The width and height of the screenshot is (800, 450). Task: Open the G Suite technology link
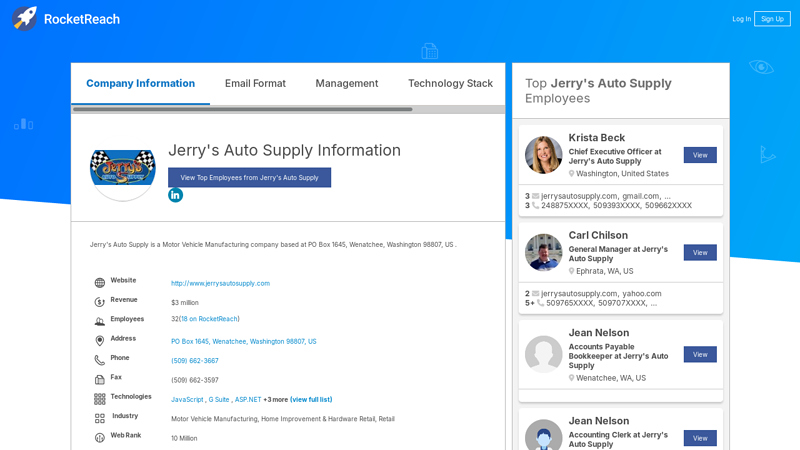point(219,399)
